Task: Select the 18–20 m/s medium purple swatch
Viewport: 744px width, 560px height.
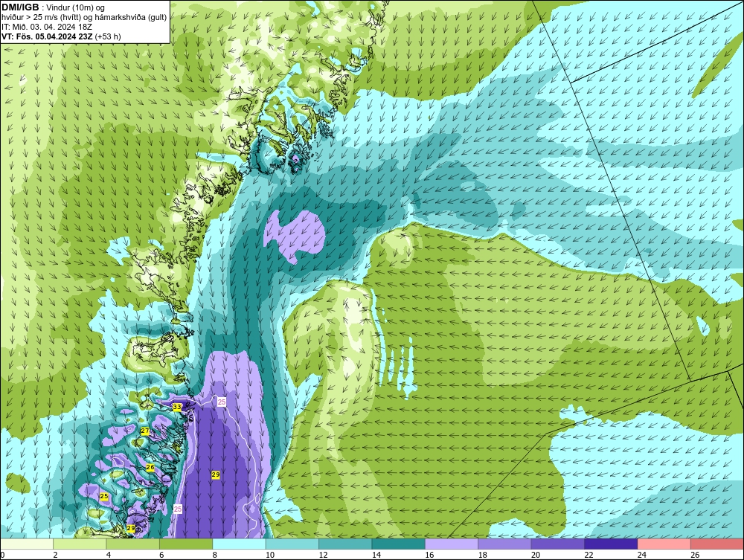Action: click(505, 544)
